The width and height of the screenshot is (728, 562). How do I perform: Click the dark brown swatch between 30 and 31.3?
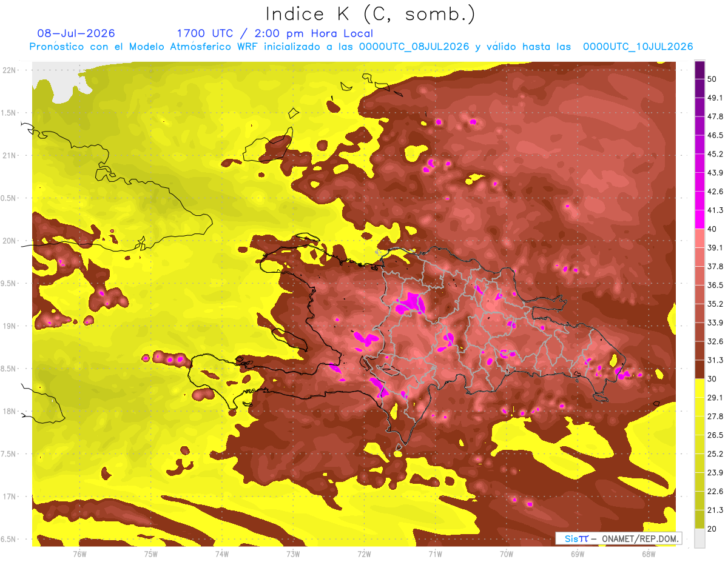pyautogui.click(x=699, y=369)
